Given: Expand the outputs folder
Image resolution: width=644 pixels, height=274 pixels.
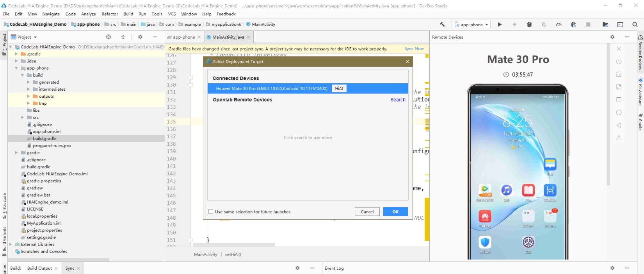Looking at the screenshot, I should 28,96.
